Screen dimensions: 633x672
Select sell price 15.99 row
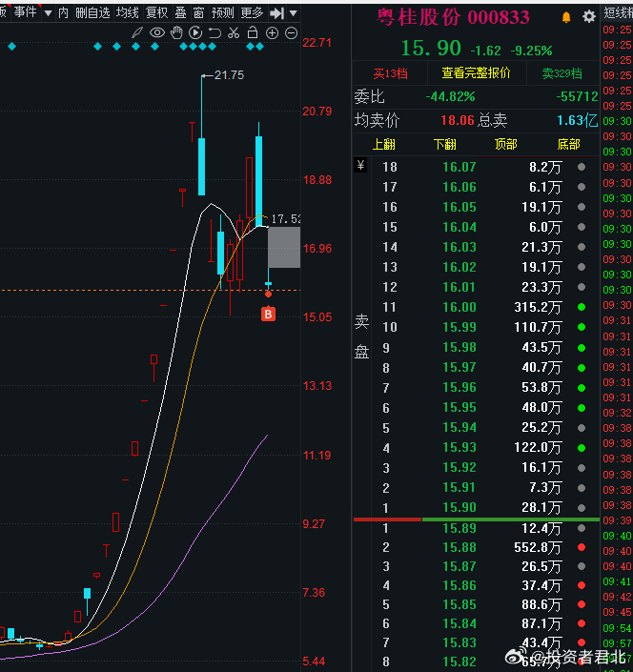[x=476, y=328]
